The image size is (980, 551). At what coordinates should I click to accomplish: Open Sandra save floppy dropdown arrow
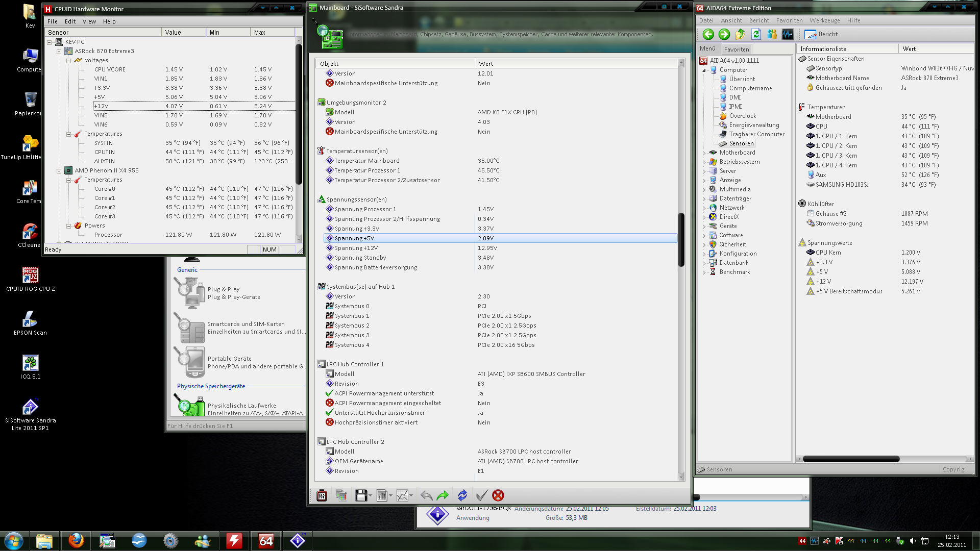click(x=370, y=496)
